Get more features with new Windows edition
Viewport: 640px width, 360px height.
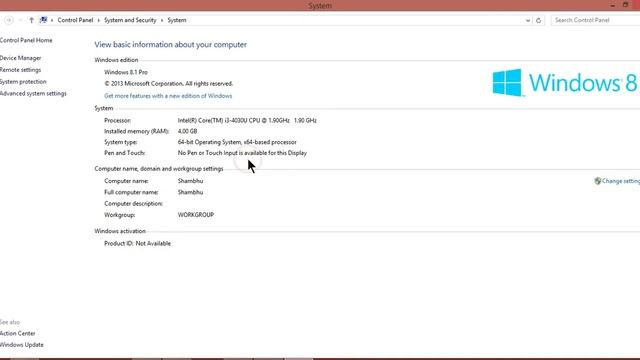tap(168, 96)
